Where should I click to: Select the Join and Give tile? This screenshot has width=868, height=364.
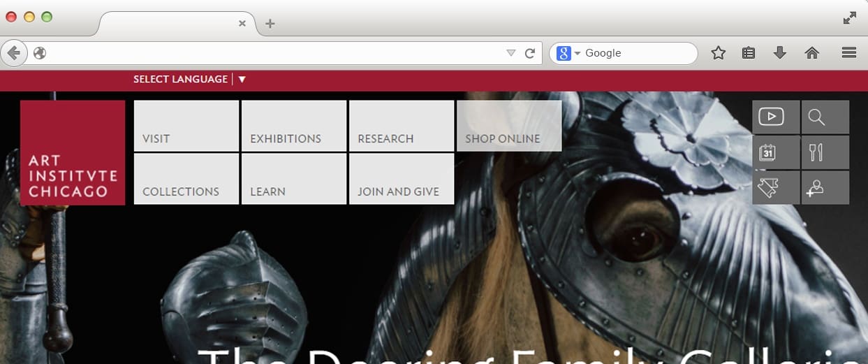pos(402,179)
